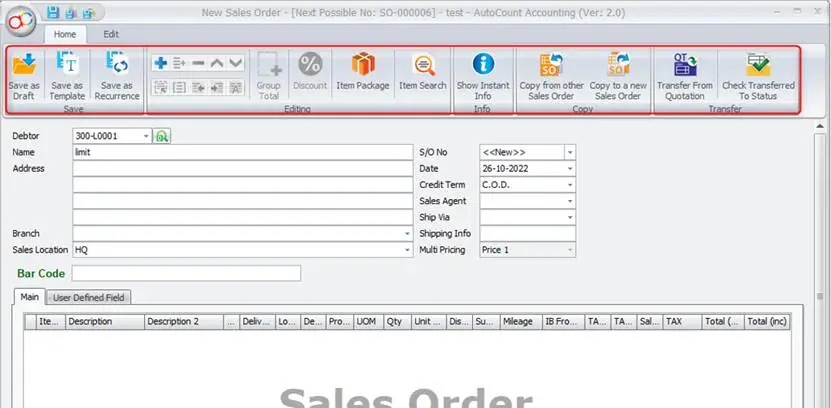Click the Description column header

102,322
